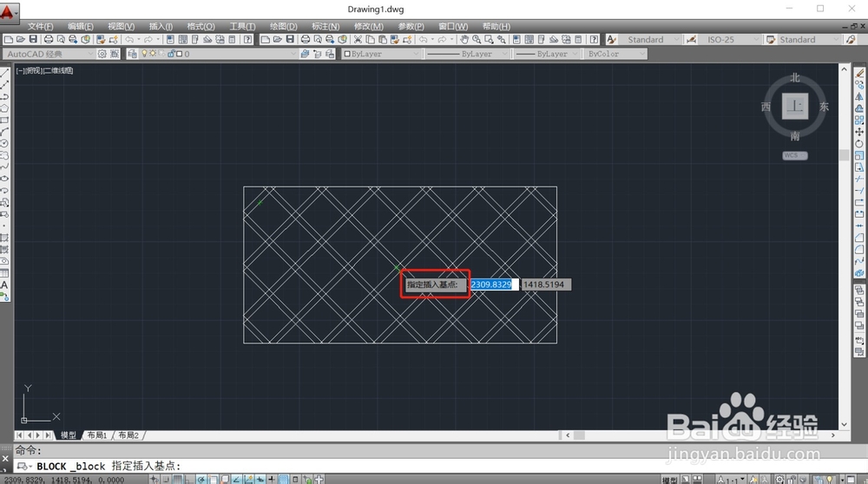Viewport: 868px width, 484px height.
Task: Activate Zoom Realtime magnifier tool
Action: pos(477,39)
